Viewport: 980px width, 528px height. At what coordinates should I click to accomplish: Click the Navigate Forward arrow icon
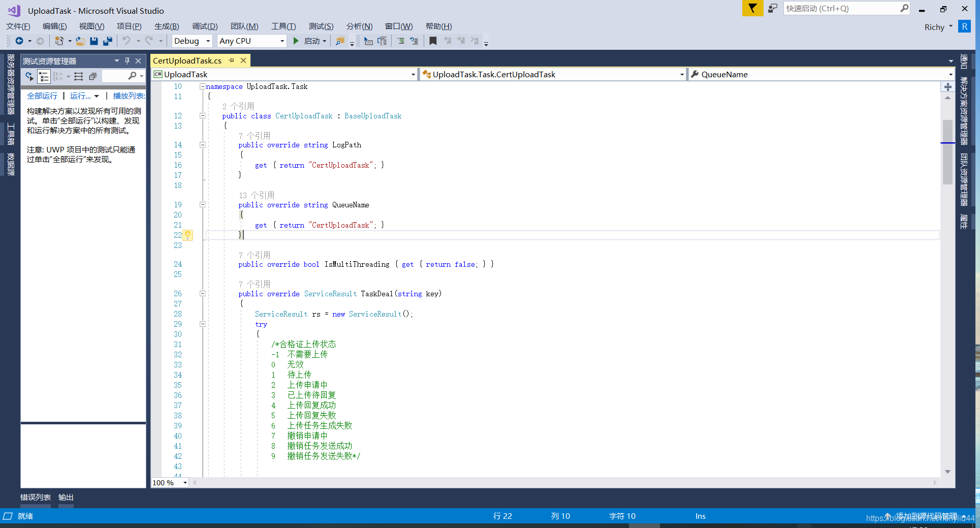point(40,41)
